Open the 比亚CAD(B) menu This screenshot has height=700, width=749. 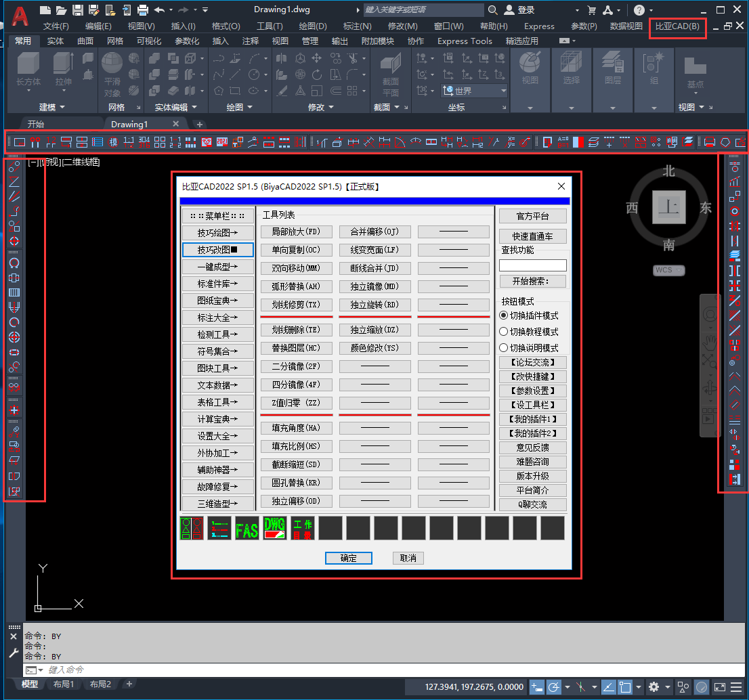[x=677, y=26]
